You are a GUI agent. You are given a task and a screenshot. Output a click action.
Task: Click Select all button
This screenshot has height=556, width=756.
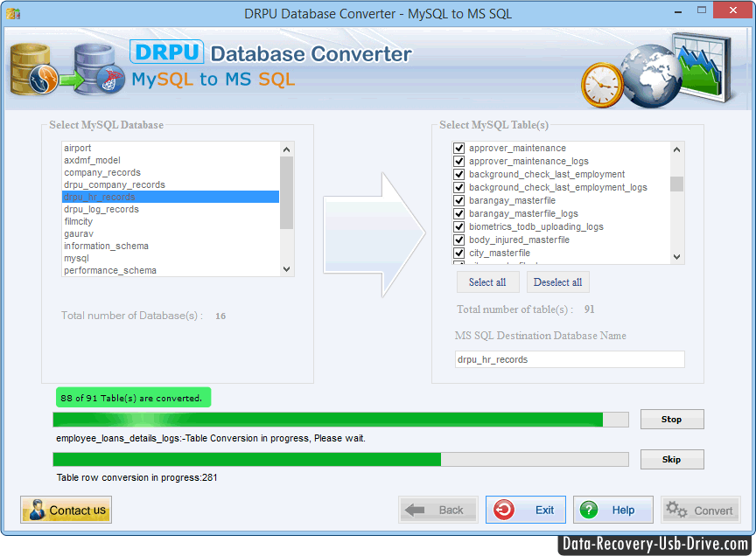(488, 282)
